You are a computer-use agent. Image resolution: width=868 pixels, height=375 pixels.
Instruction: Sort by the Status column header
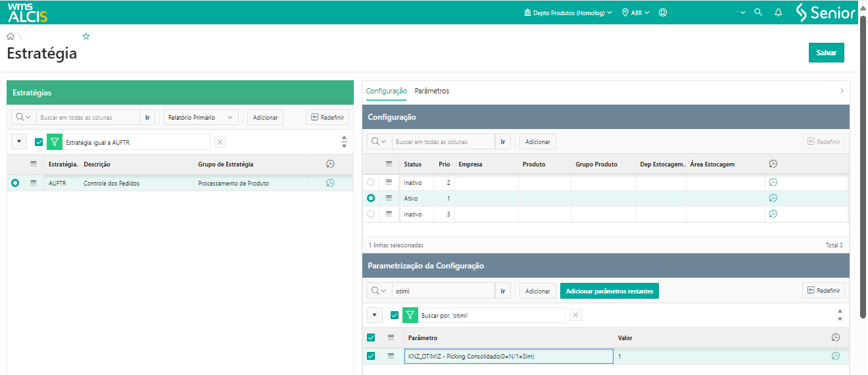412,164
